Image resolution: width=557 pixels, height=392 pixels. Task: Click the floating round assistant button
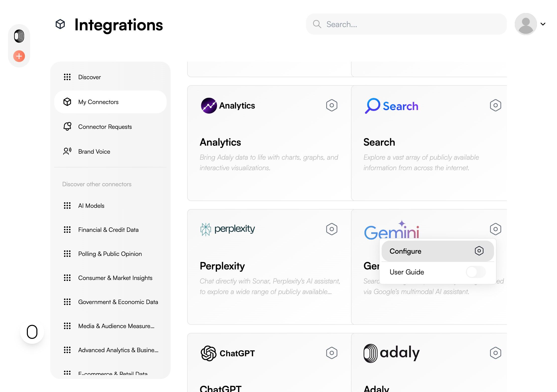point(32,332)
